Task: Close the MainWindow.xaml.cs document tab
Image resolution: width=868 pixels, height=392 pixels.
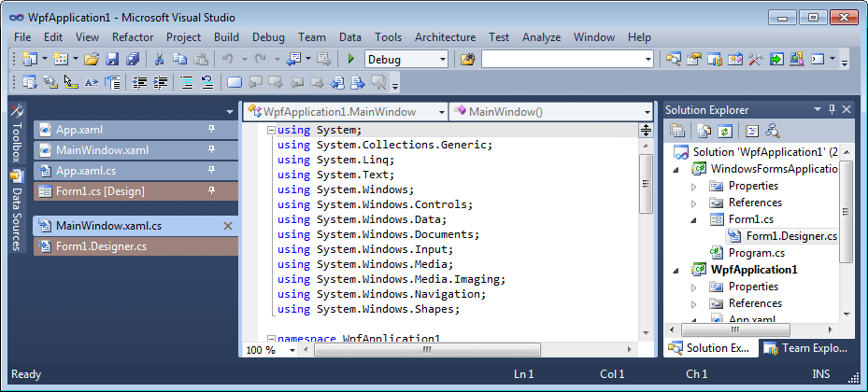Action: click(228, 226)
